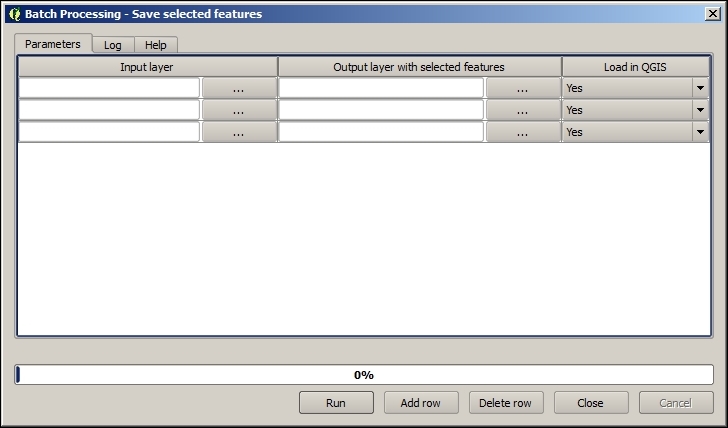Browse output file for third row
This screenshot has width=728, height=428.
coord(523,132)
